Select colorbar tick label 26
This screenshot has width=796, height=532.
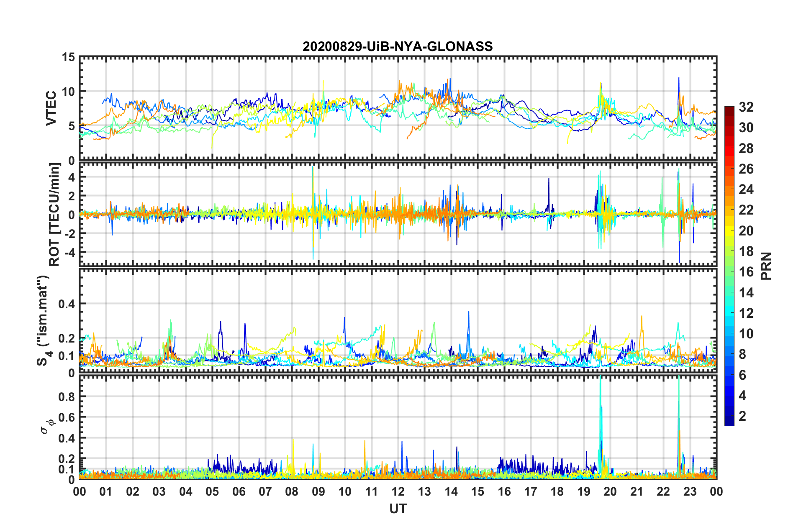tap(746, 169)
